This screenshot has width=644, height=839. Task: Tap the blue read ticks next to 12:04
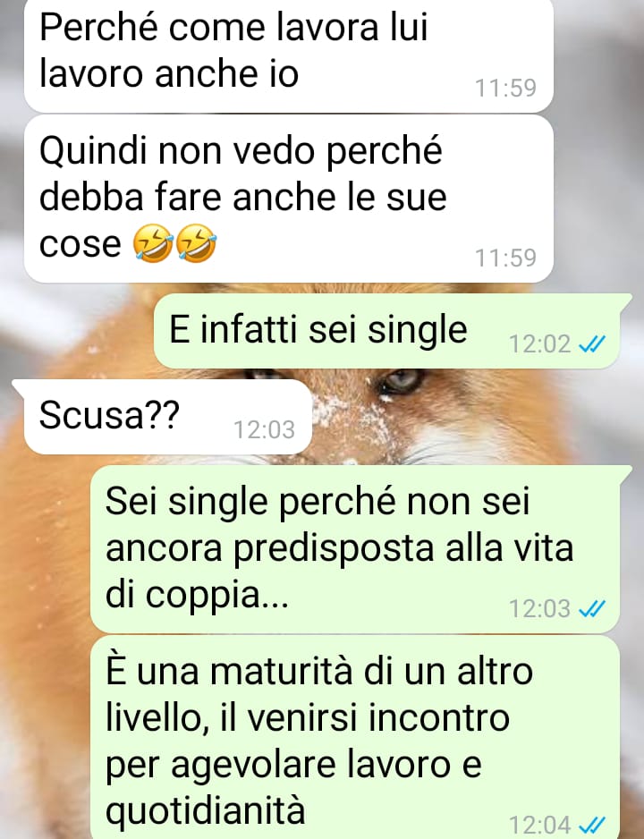[x=592, y=825]
